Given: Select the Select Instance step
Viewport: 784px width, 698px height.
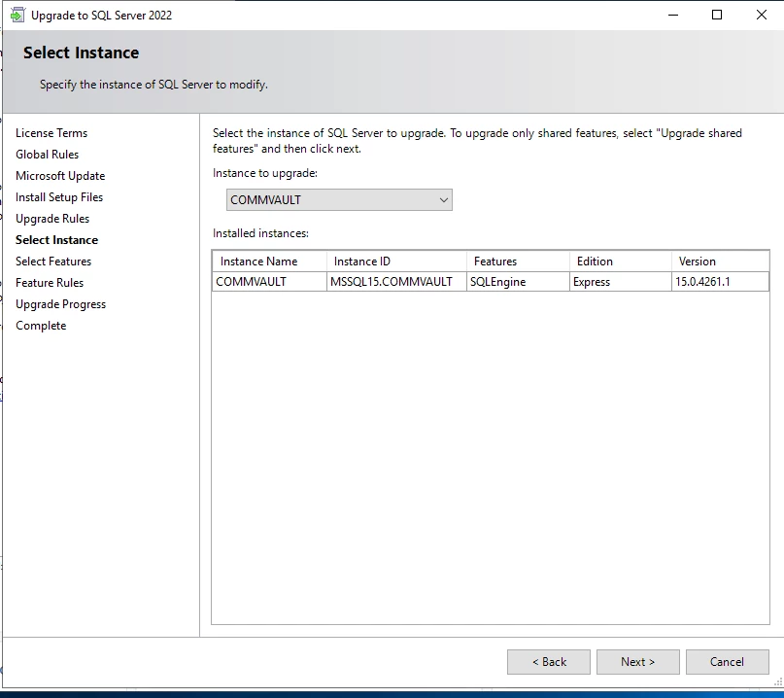Looking at the screenshot, I should pyautogui.click(x=57, y=240).
